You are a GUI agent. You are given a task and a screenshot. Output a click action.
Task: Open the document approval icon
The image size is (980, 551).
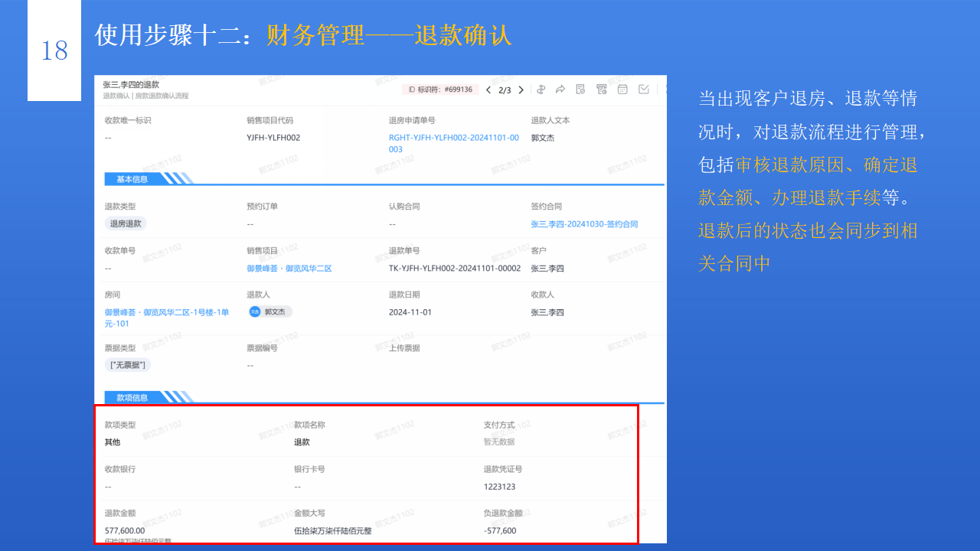point(580,90)
